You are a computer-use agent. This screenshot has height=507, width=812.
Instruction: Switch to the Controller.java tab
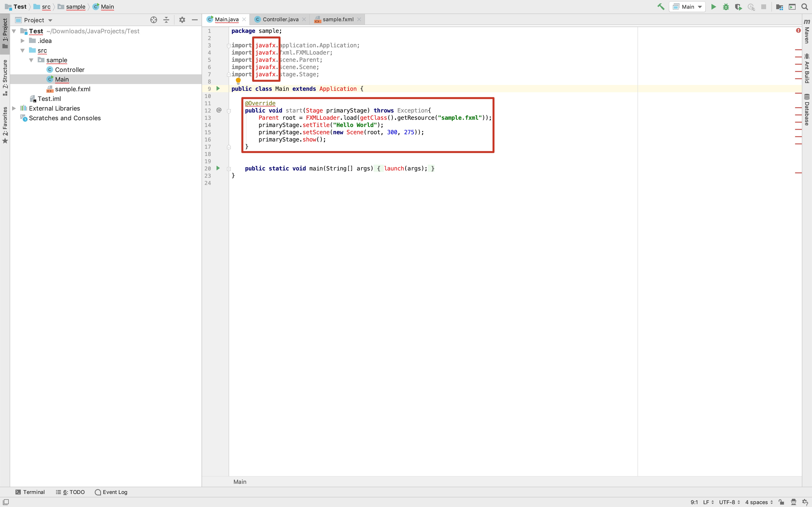(x=281, y=19)
